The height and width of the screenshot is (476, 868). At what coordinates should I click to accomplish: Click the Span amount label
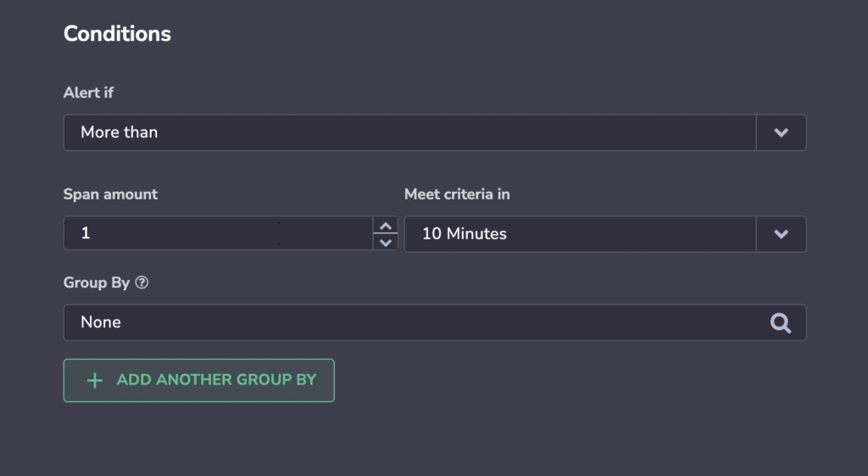click(x=110, y=194)
